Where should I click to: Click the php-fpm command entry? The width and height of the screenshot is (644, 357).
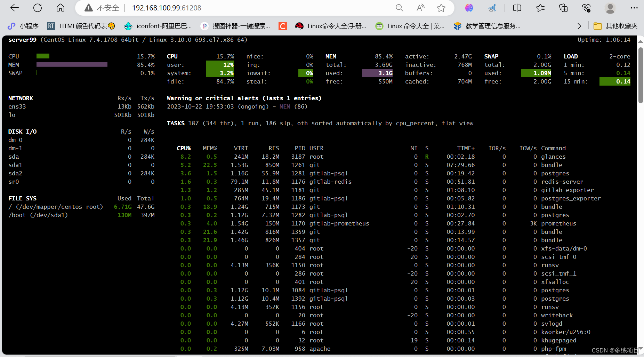554,349
